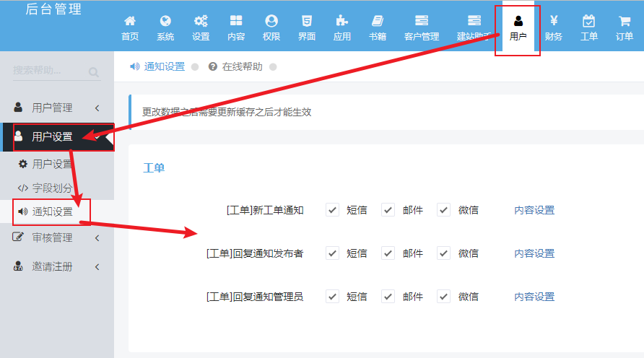The image size is (644, 358).
Task: Toggle 短信 for 回复通知发布者
Action: click(x=332, y=253)
